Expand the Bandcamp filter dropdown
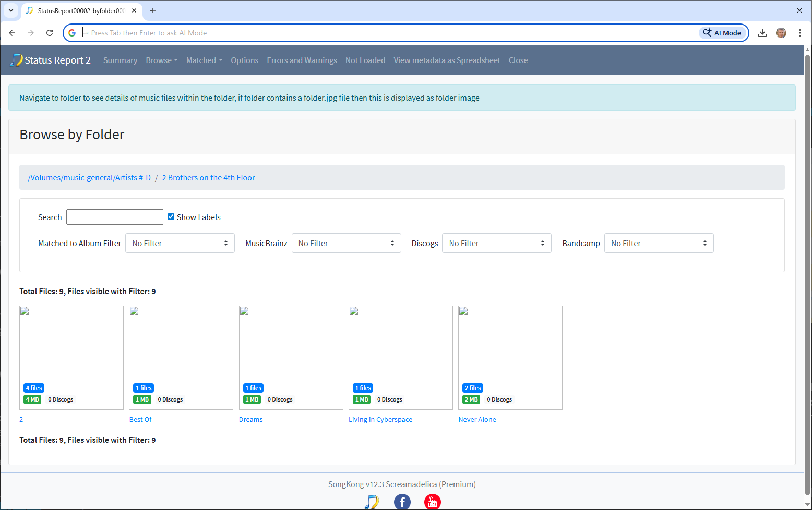The height and width of the screenshot is (510, 812). pos(659,243)
